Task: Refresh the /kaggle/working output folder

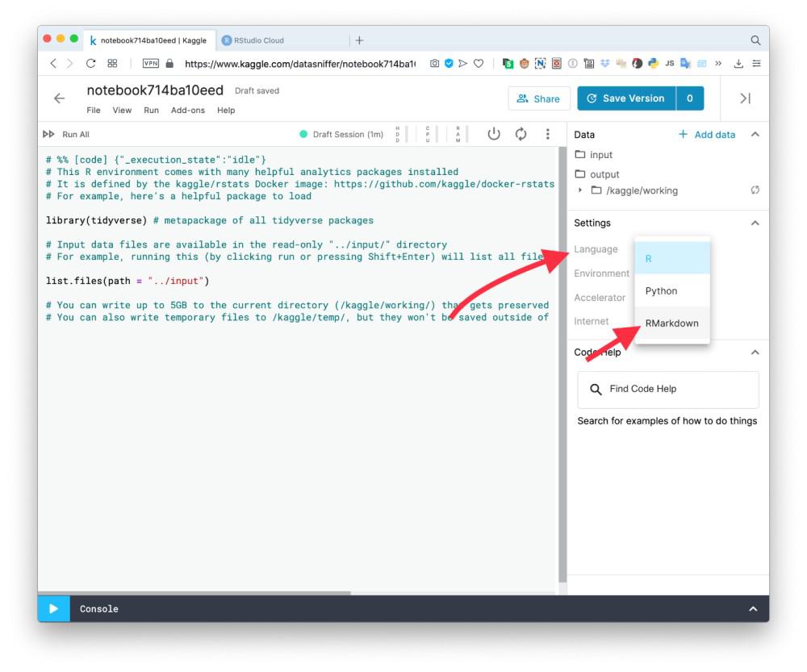Action: 755,190
